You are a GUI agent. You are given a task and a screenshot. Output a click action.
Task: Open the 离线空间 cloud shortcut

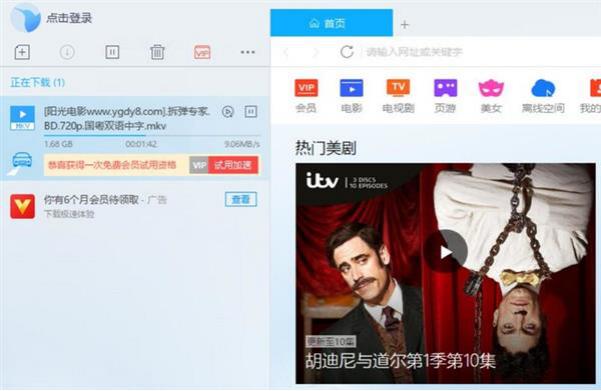tap(543, 96)
